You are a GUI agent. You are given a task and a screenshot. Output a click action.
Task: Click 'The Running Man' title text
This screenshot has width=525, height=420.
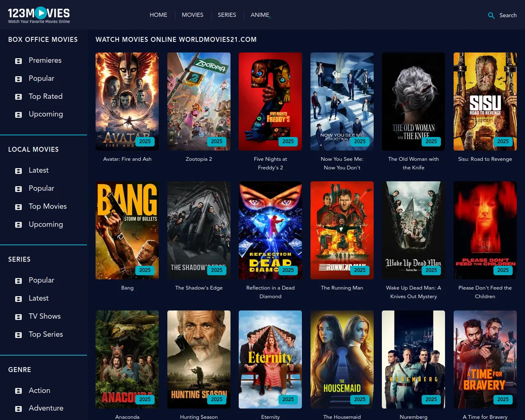pos(342,288)
